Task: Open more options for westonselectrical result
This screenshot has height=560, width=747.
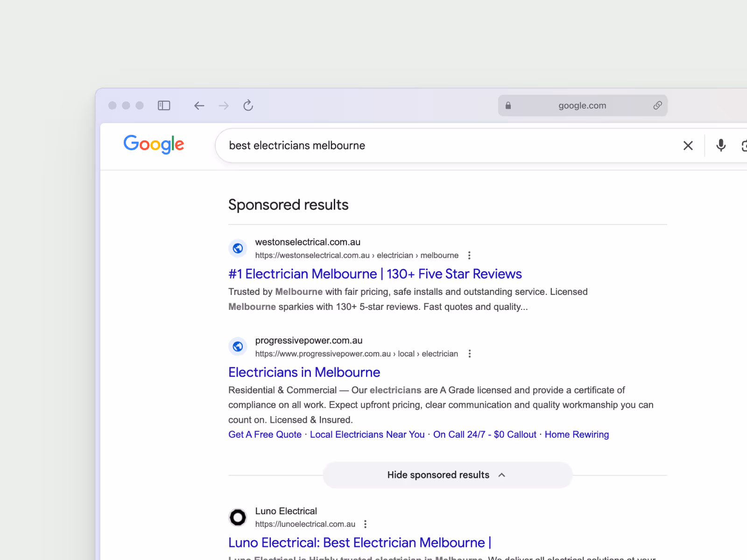Action: [x=469, y=255]
